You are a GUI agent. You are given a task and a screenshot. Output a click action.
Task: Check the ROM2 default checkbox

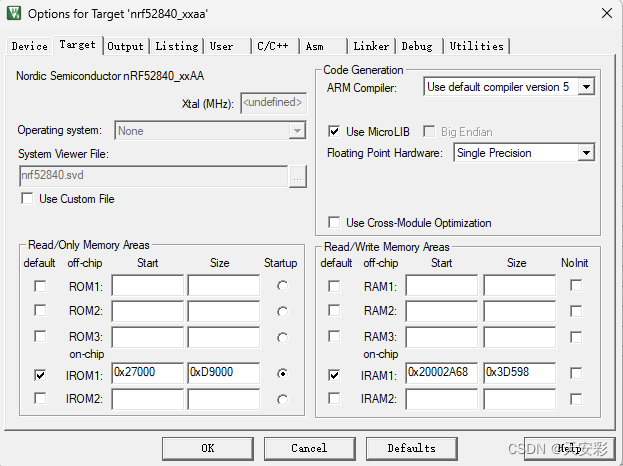pyautogui.click(x=40, y=310)
